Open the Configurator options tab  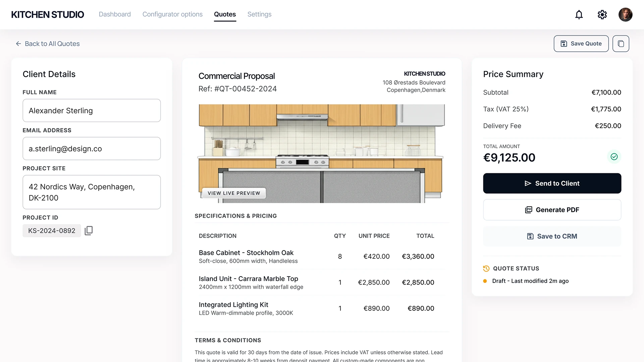[x=172, y=14]
